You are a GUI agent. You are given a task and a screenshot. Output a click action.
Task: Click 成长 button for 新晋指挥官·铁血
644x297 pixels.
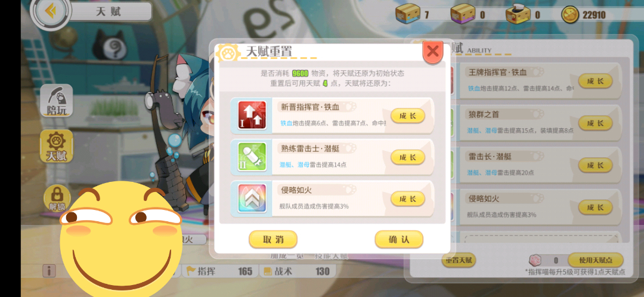point(407,116)
